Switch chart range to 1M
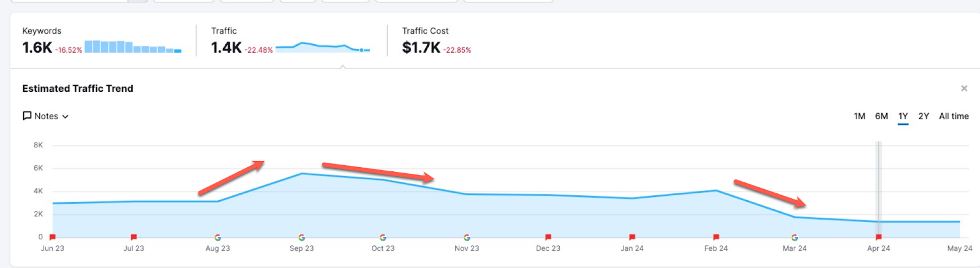 click(x=859, y=116)
